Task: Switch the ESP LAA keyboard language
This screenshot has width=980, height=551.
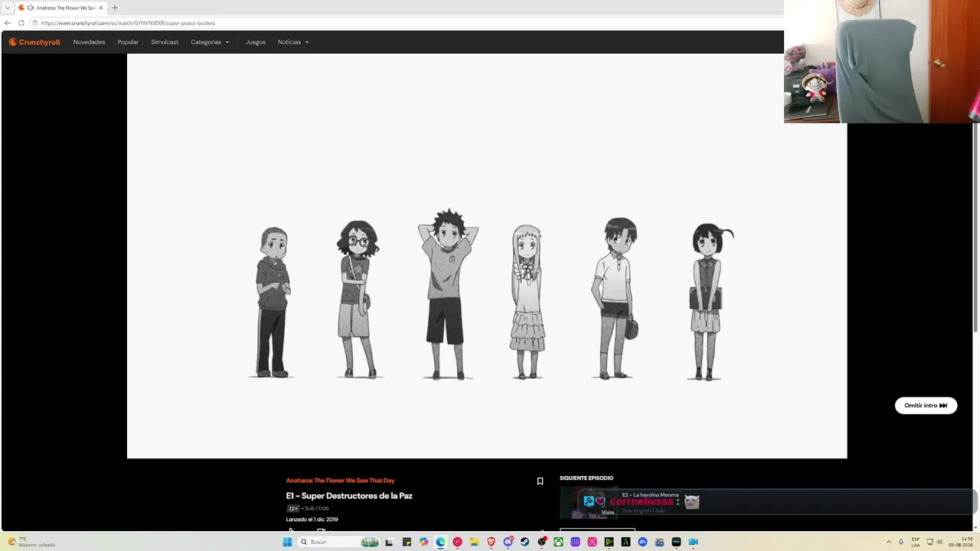Action: tap(916, 542)
